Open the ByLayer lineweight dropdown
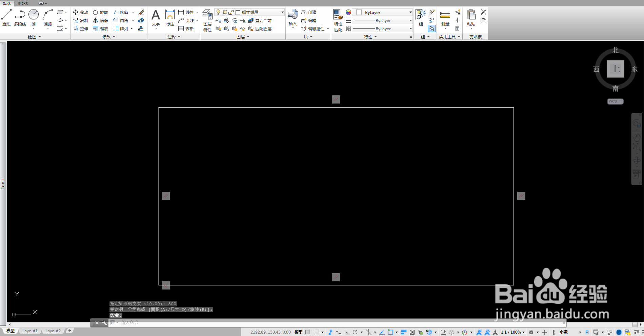 [382, 20]
